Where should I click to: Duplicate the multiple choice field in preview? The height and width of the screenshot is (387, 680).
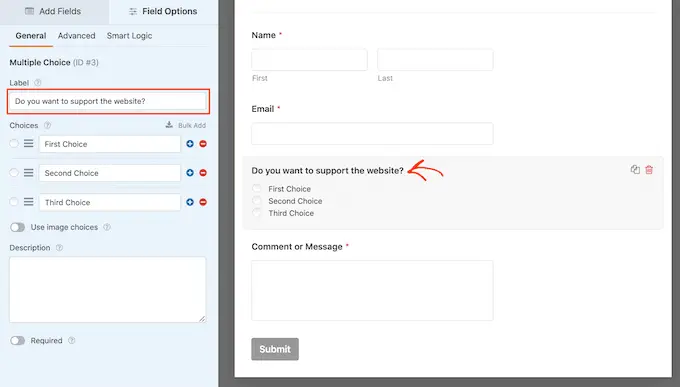635,170
